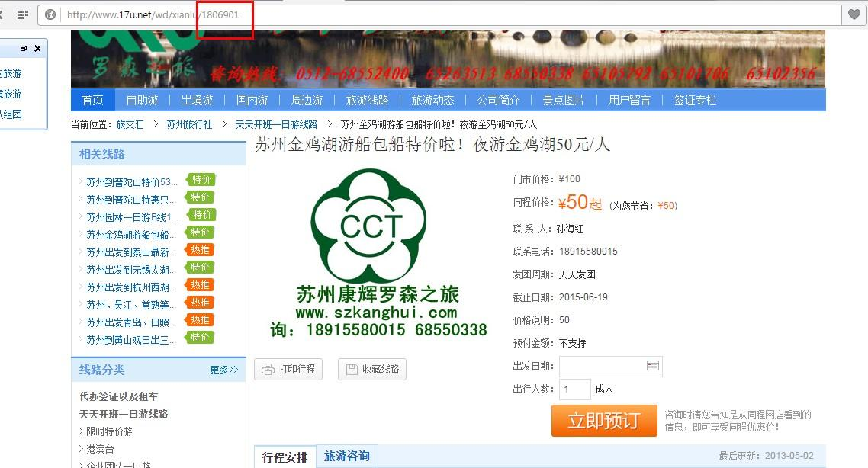Open related route 苏州到普陀山特惠只...
Screen dimensions: 868x468
(x=131, y=200)
